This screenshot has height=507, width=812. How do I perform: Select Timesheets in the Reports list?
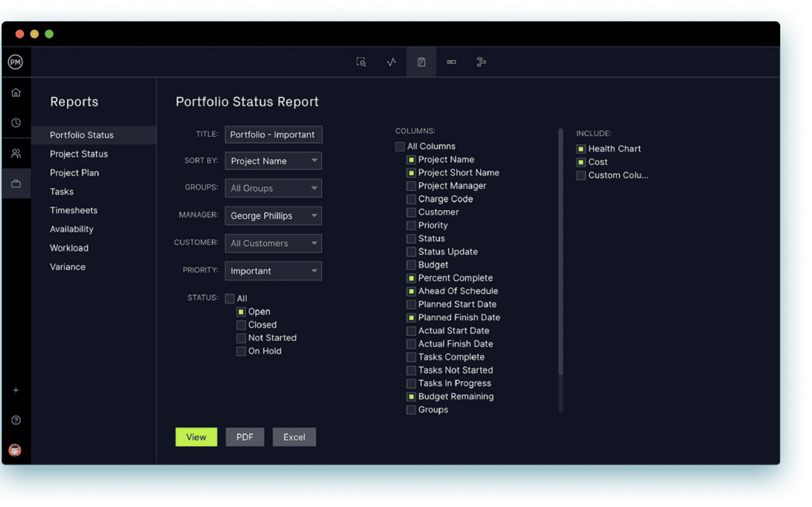(73, 210)
